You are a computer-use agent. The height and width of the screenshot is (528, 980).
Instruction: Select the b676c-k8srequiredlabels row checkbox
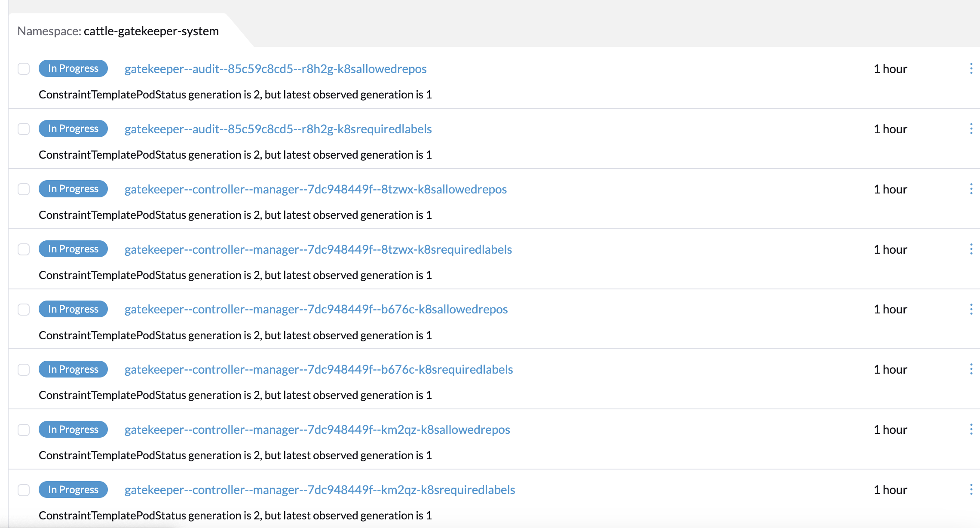tap(24, 369)
